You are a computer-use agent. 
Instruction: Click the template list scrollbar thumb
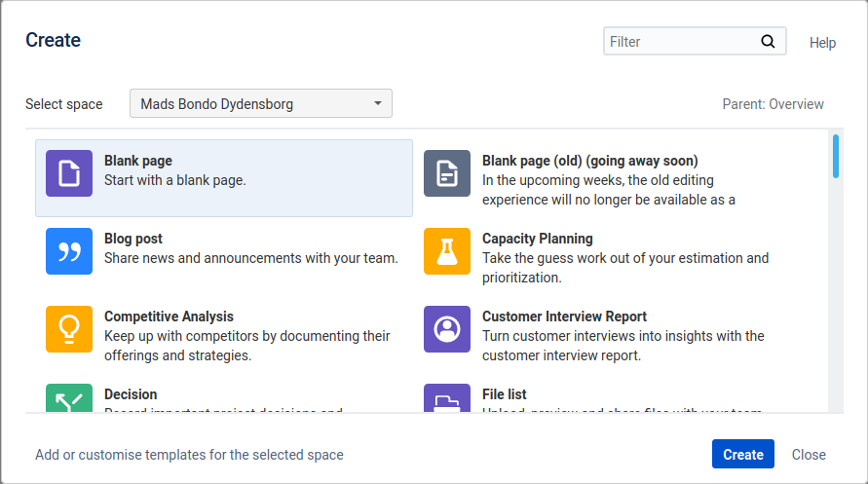(x=835, y=157)
